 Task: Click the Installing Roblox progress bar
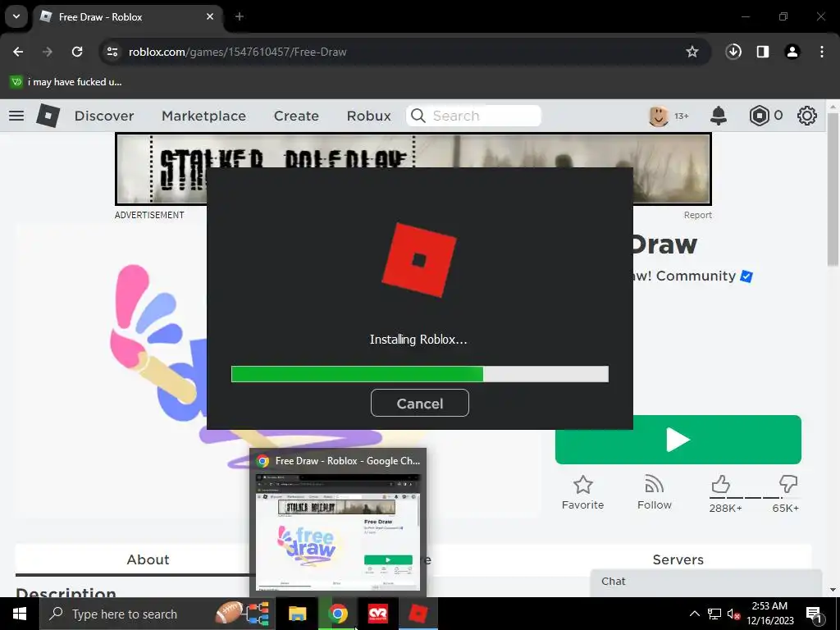(x=419, y=374)
